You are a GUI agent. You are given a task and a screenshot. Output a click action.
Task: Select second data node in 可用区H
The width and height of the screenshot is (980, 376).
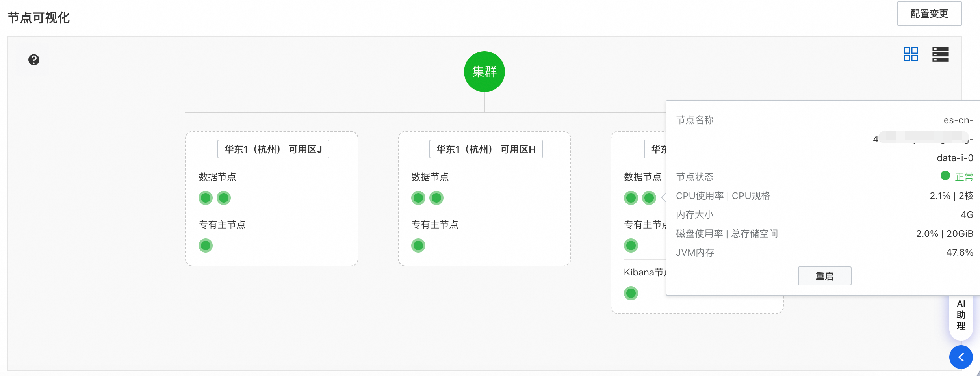[436, 198]
